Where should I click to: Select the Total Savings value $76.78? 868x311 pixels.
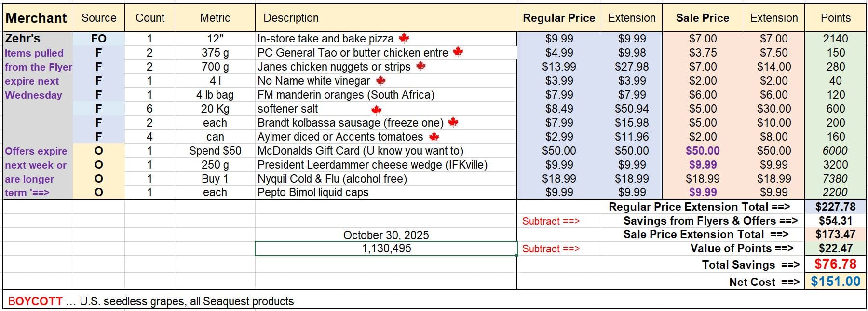[x=835, y=264]
